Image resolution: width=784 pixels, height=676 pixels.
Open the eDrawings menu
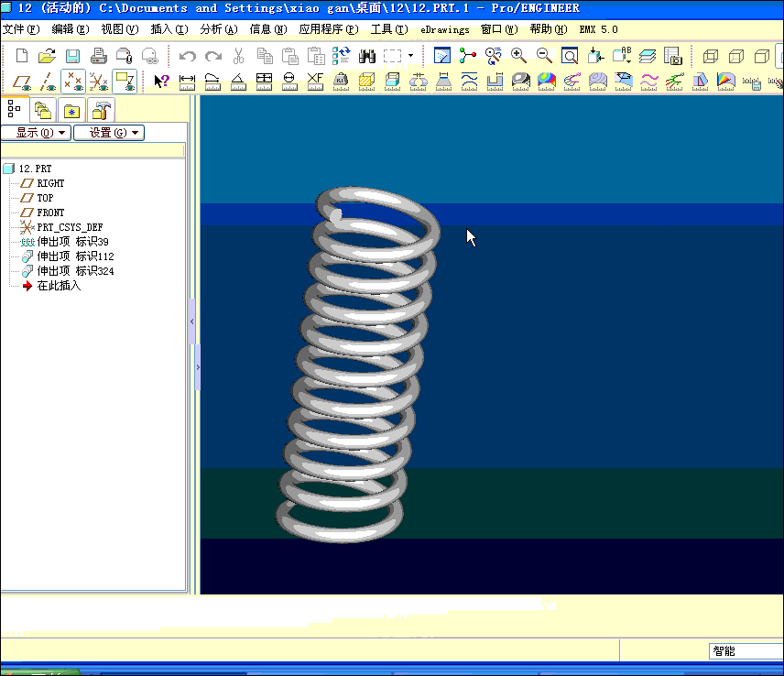tap(445, 29)
